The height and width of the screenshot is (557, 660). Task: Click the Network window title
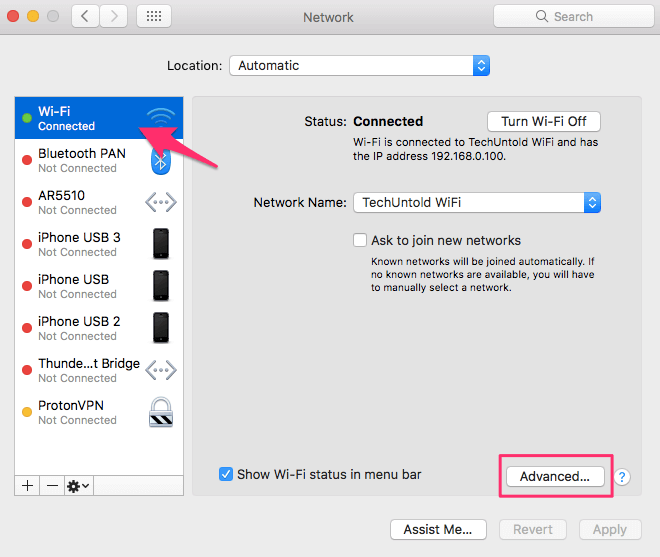point(328,17)
